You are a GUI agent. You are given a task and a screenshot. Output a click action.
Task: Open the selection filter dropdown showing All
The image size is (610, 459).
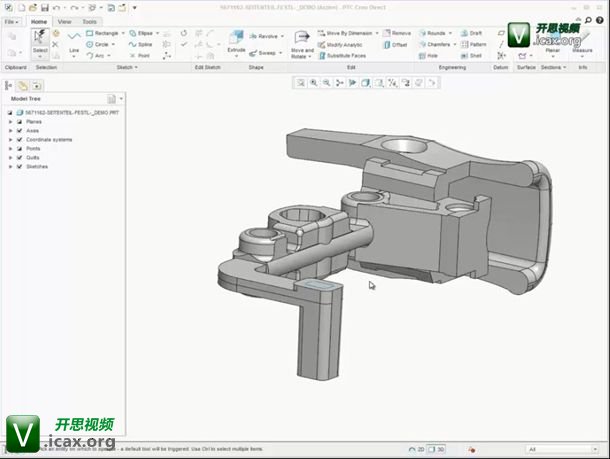click(x=565, y=450)
